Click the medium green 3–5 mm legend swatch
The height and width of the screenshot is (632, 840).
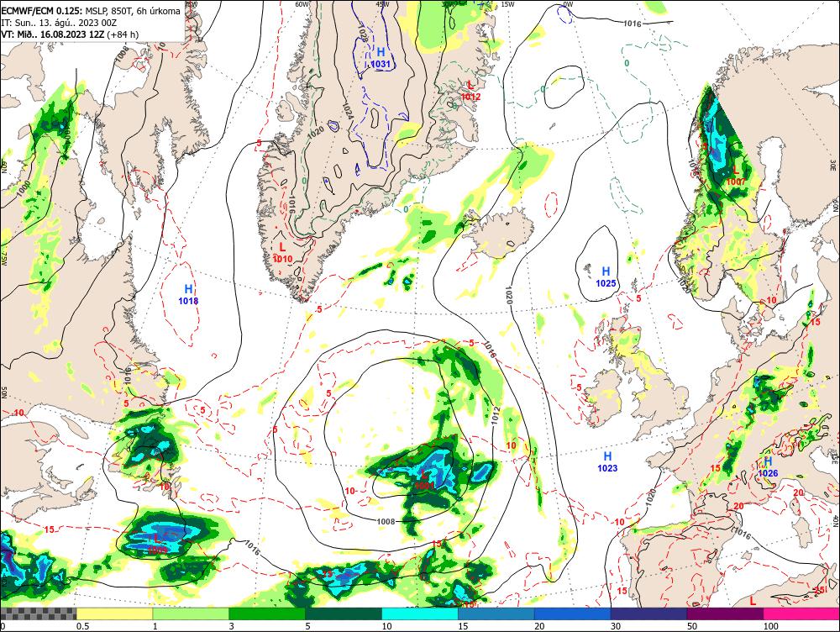267,614
